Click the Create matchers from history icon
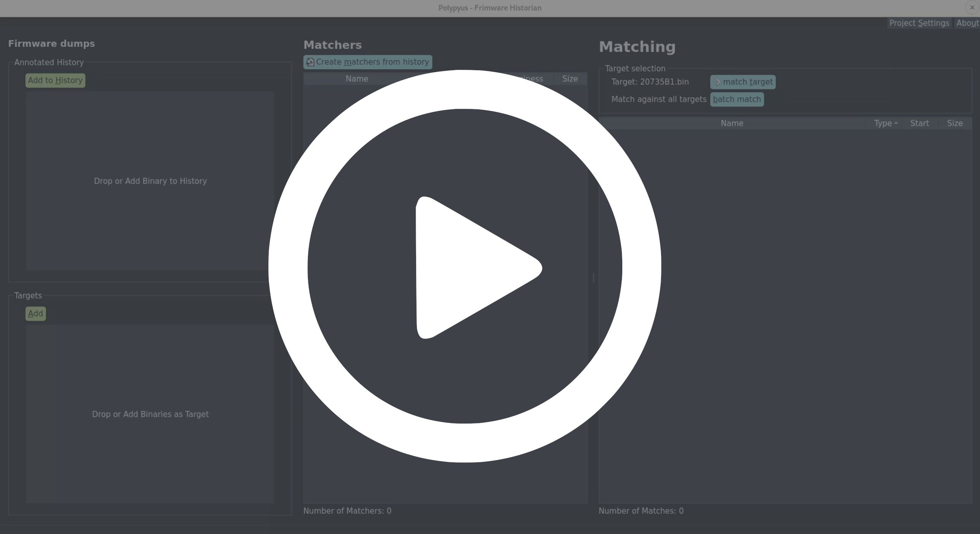The width and height of the screenshot is (980, 534). (310, 62)
